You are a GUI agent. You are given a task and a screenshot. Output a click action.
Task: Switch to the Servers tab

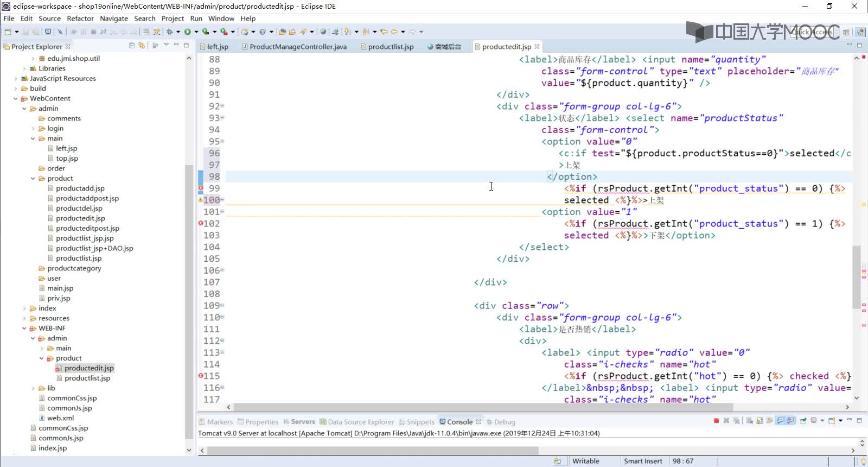299,421
